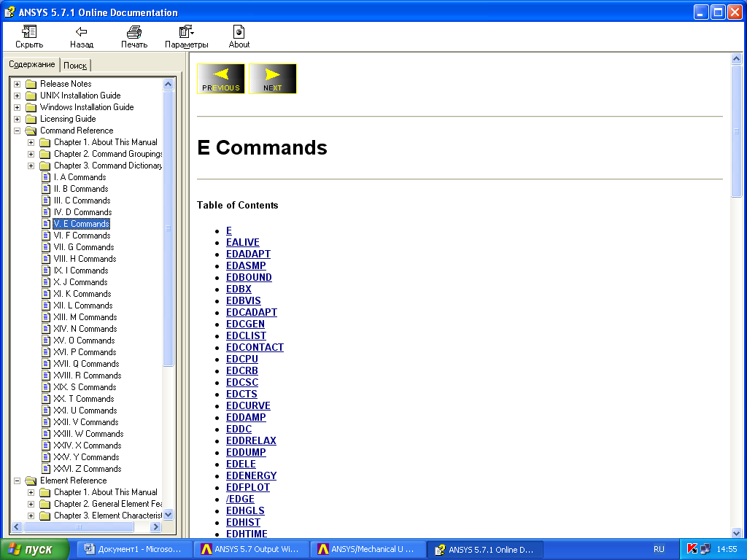Switch to ANSYS 5.7 Output Window taskbar item
Screen dimensions: 747x560
(x=250, y=549)
